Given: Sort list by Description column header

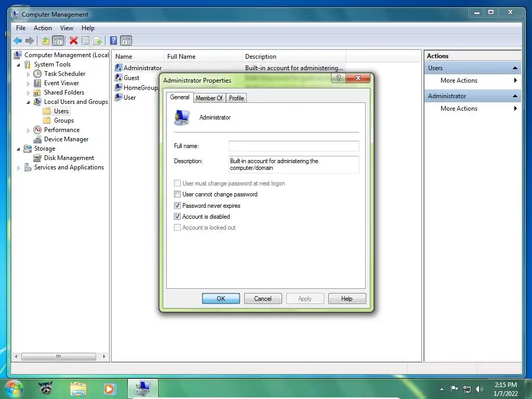Looking at the screenshot, I should [294, 56].
